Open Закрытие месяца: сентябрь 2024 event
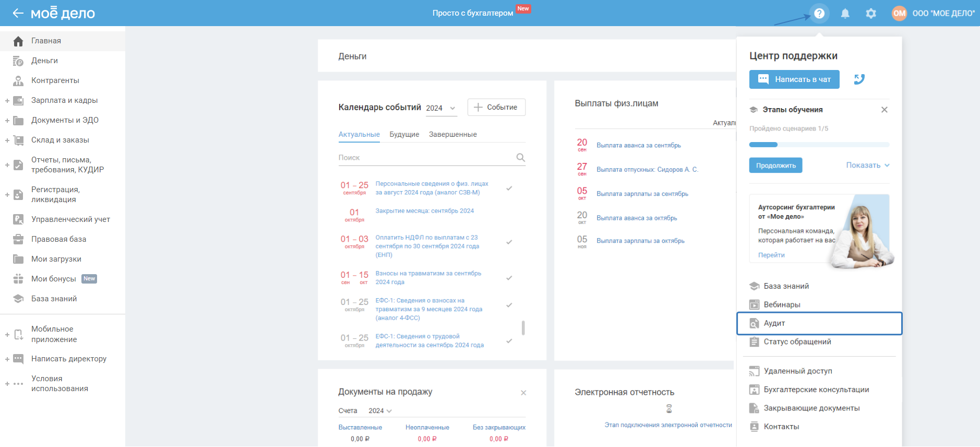 [425, 211]
